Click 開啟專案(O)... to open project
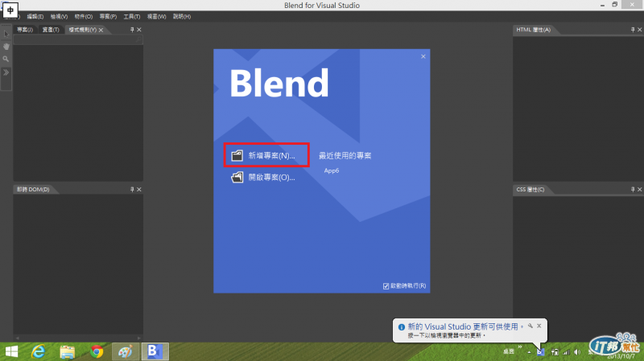Image resolution: width=644 pixels, height=361 pixels. (x=271, y=177)
